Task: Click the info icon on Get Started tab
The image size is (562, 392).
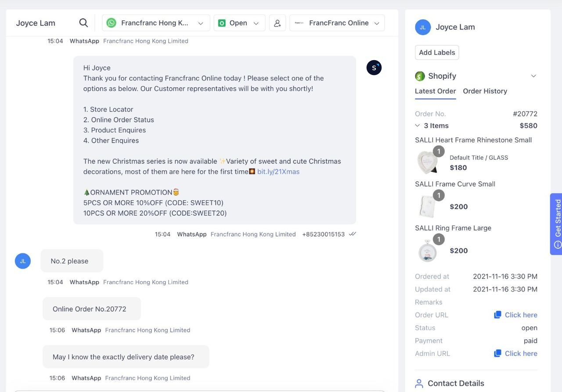Action: (558, 245)
